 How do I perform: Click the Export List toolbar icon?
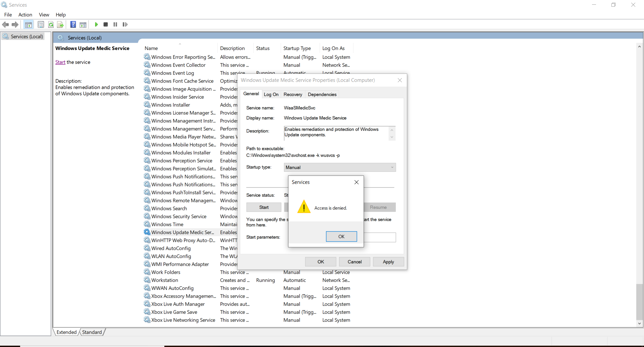[60, 24]
